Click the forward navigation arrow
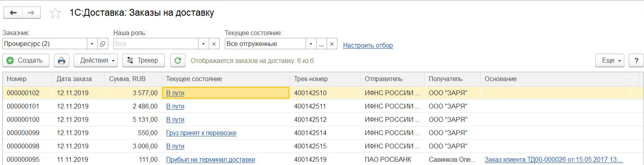 (31, 13)
